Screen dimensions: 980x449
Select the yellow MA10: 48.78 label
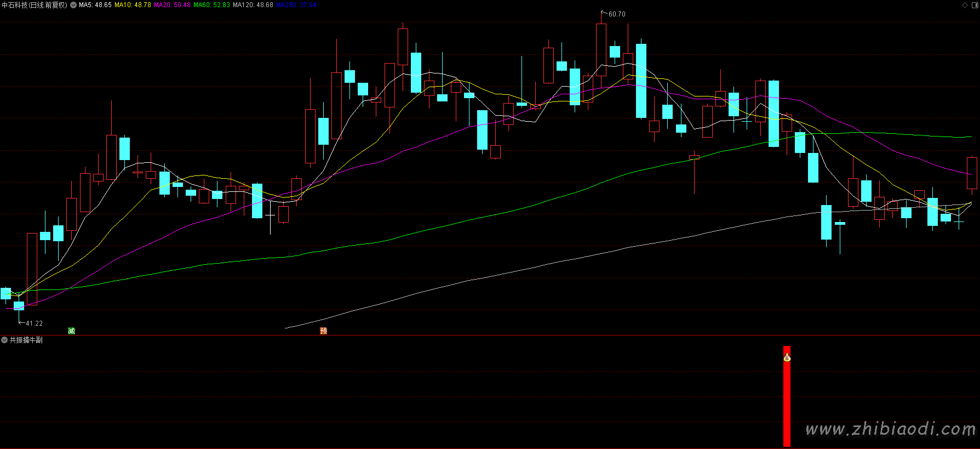133,5
